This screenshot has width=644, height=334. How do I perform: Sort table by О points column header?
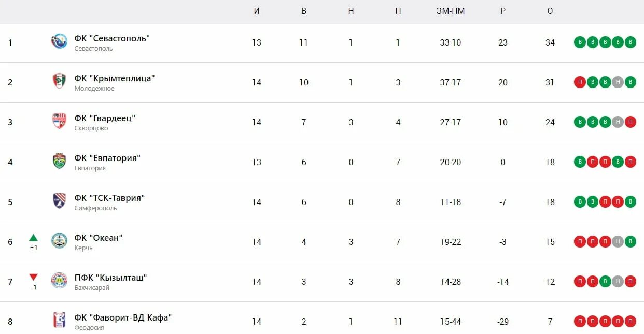[550, 11]
